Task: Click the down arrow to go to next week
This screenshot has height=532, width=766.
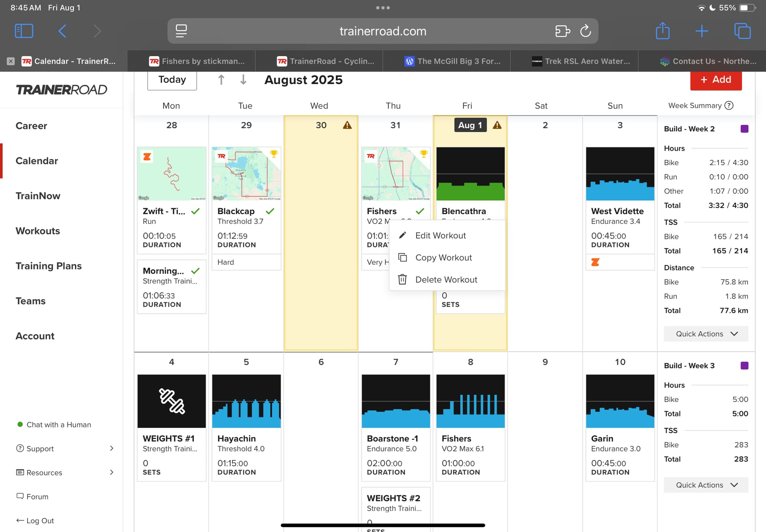Action: pos(243,80)
